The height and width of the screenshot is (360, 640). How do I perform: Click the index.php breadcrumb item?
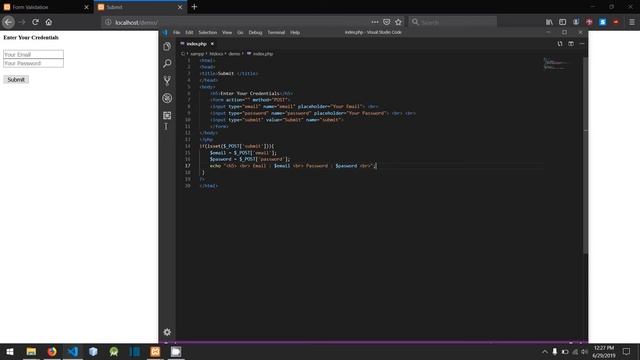coord(260,53)
